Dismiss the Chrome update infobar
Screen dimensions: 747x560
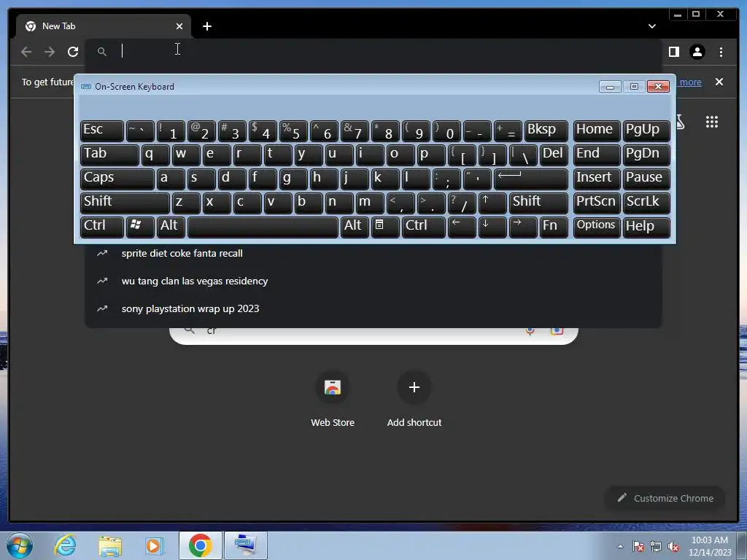click(x=719, y=82)
